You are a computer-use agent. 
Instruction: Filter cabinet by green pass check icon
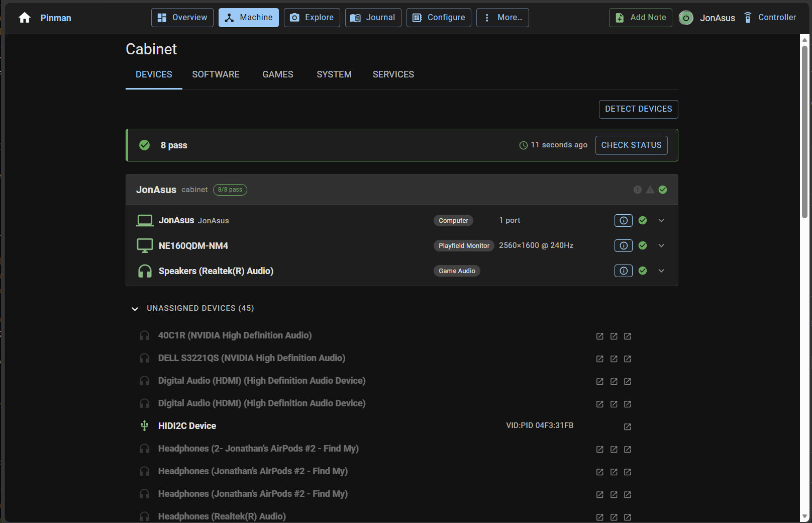point(663,190)
